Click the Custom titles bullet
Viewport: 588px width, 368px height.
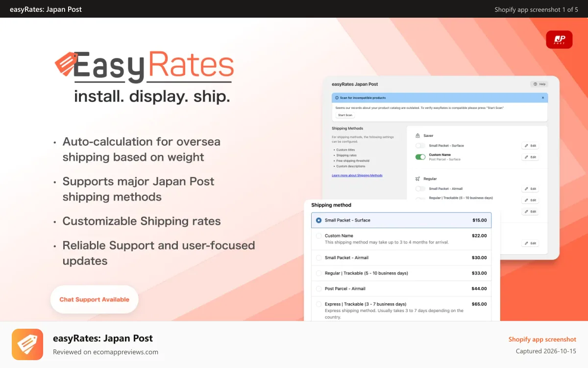(345, 150)
